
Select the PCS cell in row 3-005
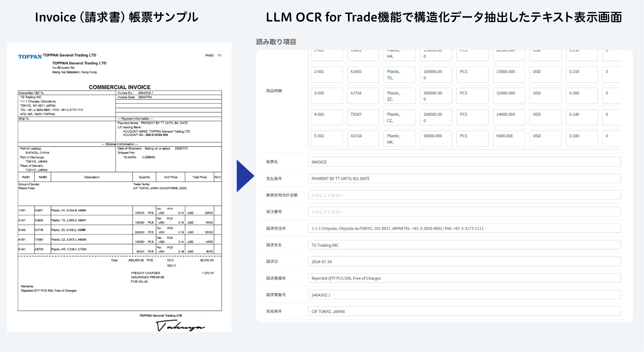pos(472,95)
